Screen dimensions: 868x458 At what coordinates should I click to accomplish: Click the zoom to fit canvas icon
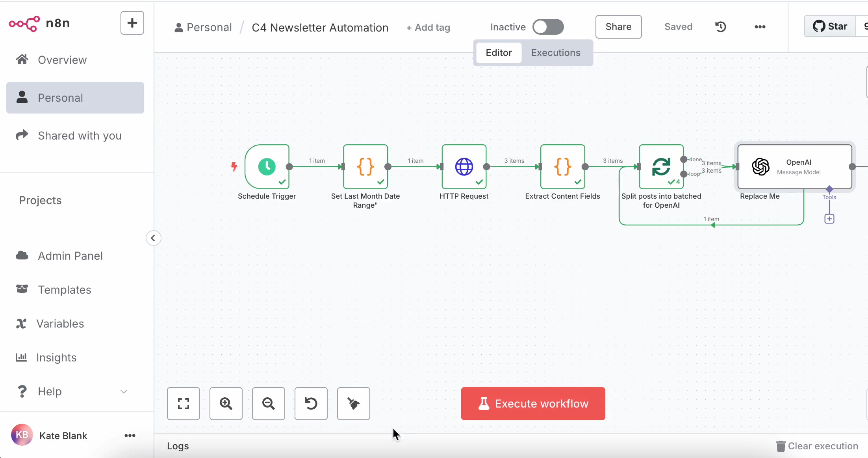click(184, 404)
